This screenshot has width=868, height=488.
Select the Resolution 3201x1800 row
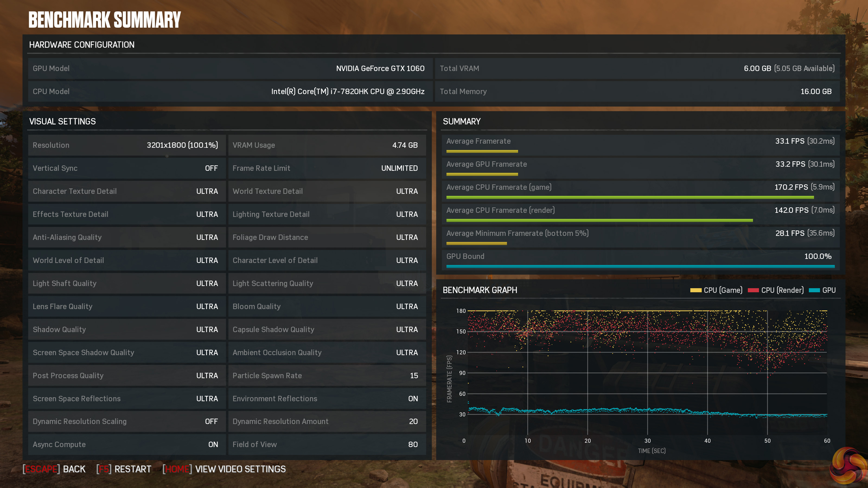click(x=126, y=145)
